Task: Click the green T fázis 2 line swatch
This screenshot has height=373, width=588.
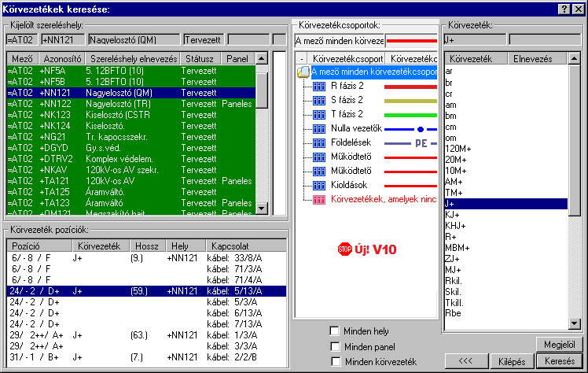Action: 410,115
